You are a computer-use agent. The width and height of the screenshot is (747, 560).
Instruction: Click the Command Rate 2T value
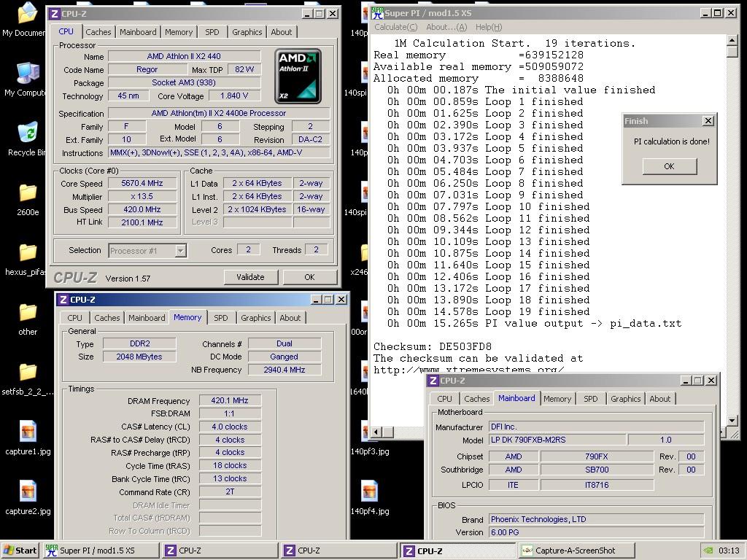click(x=230, y=492)
